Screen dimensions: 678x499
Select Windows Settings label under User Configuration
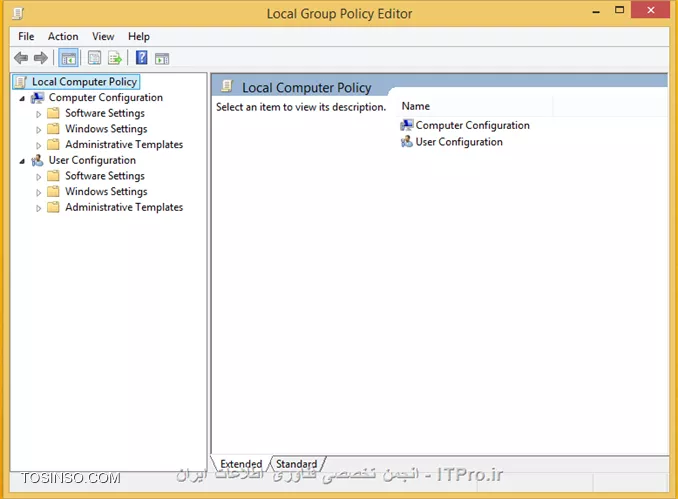pyautogui.click(x=106, y=192)
